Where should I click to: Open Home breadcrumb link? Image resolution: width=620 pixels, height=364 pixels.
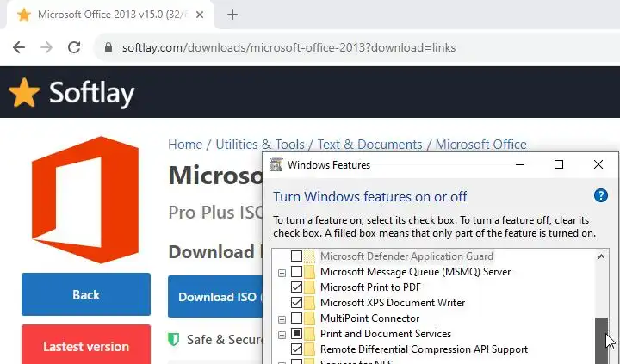click(185, 145)
